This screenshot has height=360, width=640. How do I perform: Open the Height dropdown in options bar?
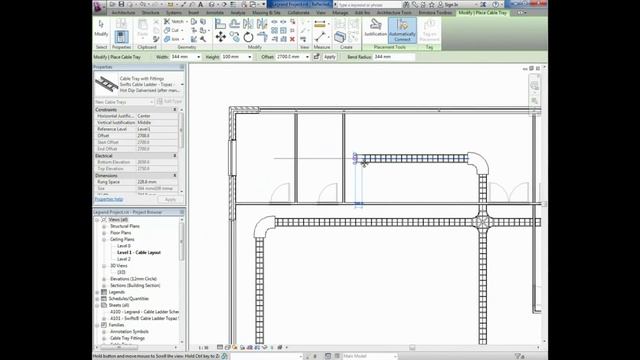(x=250, y=57)
